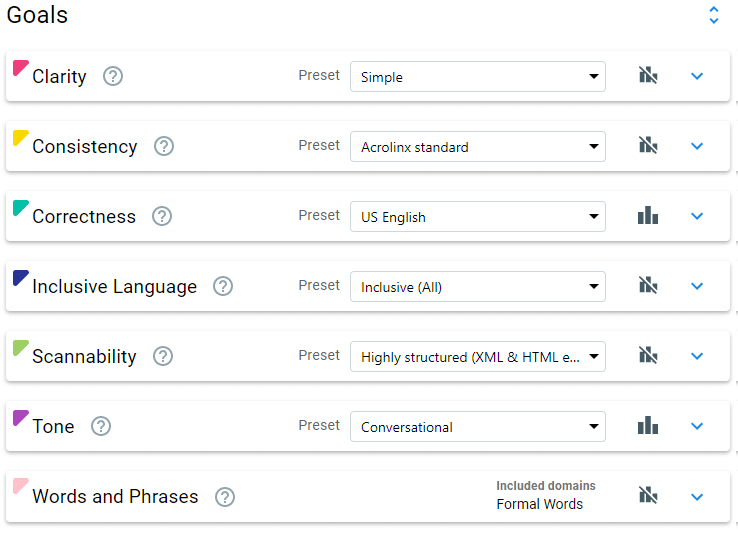
Task: Expand the Consistency goal chevron
Action: (x=697, y=146)
